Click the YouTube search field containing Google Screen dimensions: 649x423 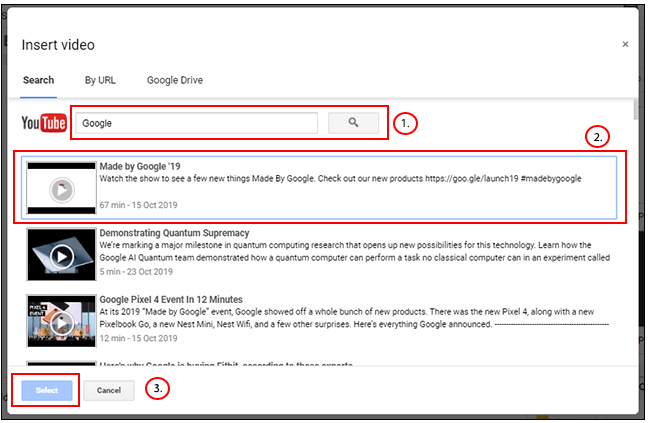(x=197, y=123)
